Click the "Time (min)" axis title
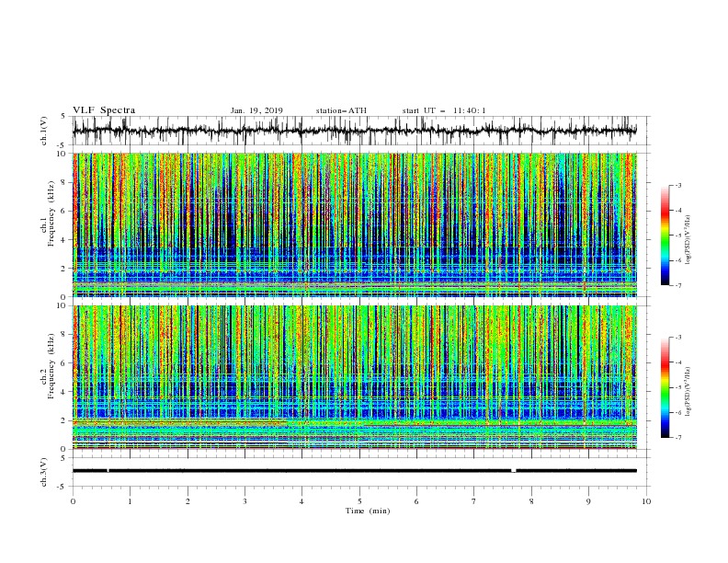728x563 pixels. coord(368,511)
